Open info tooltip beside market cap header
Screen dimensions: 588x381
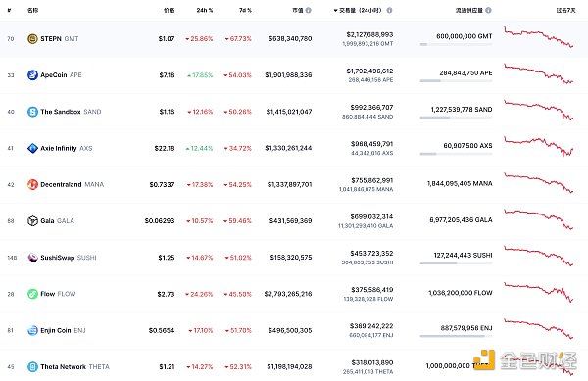click(309, 10)
